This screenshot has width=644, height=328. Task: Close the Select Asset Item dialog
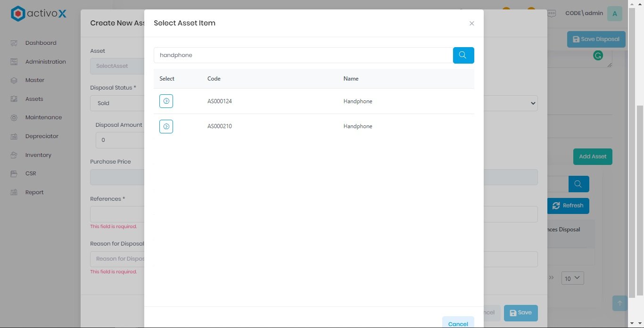pos(471,24)
